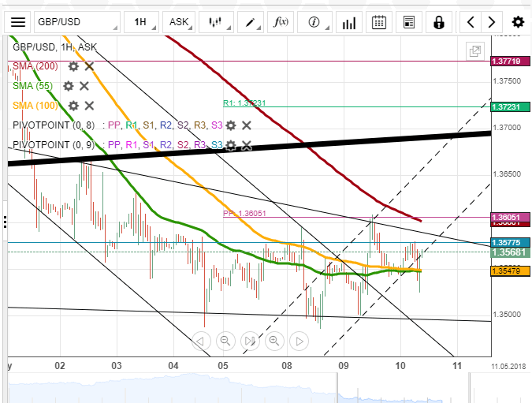Open the news panel icon
Image resolution: width=532 pixels, height=403 pixels.
[x=409, y=22]
